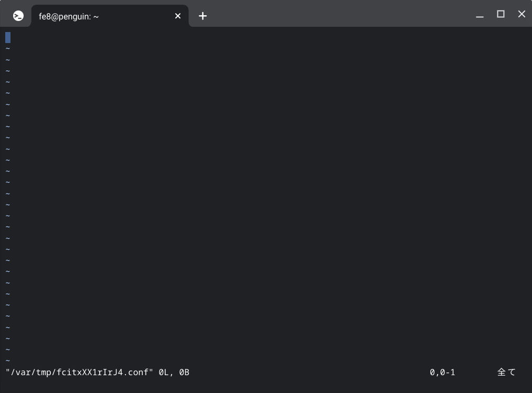532x393 pixels.
Task: Close the fe8@penguin terminal tab
Action: tap(178, 16)
